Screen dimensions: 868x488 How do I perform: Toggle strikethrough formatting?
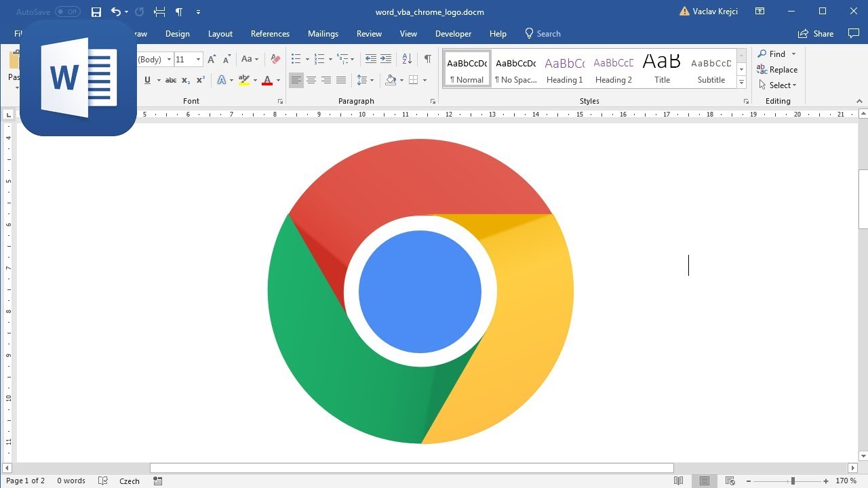(x=171, y=80)
